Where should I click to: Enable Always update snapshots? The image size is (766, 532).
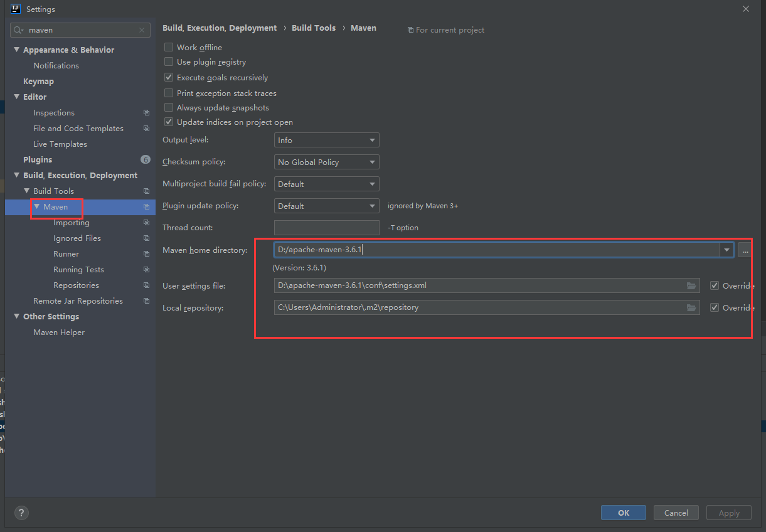pyautogui.click(x=169, y=107)
